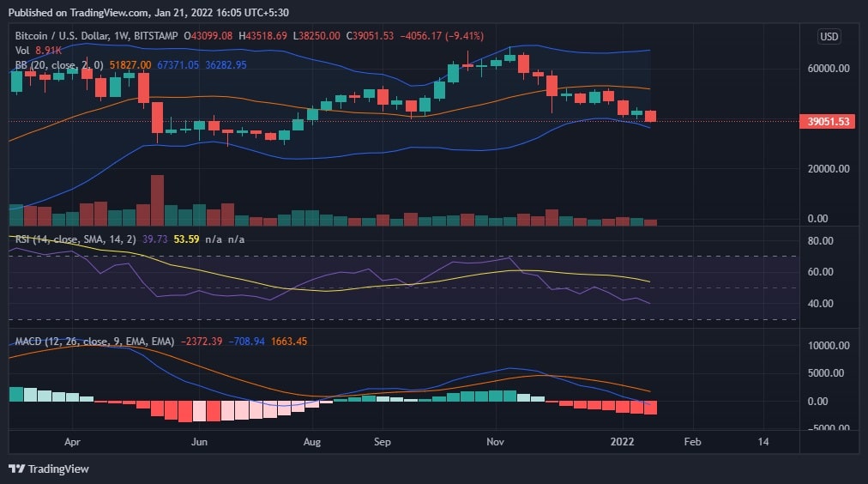Click the Published on TradingView.com header text
Screen dimensions: 868x484
(x=148, y=12)
